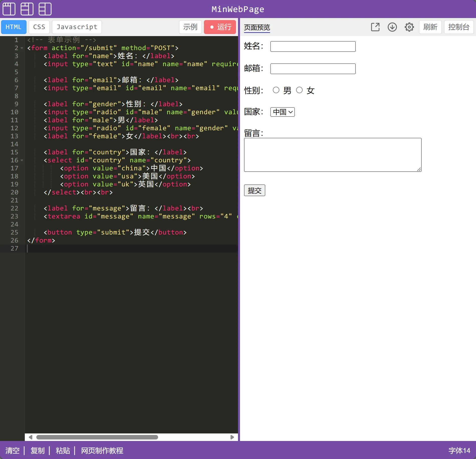Select the 女 radio button
Viewport: 476px width, 459px height.
coord(299,90)
